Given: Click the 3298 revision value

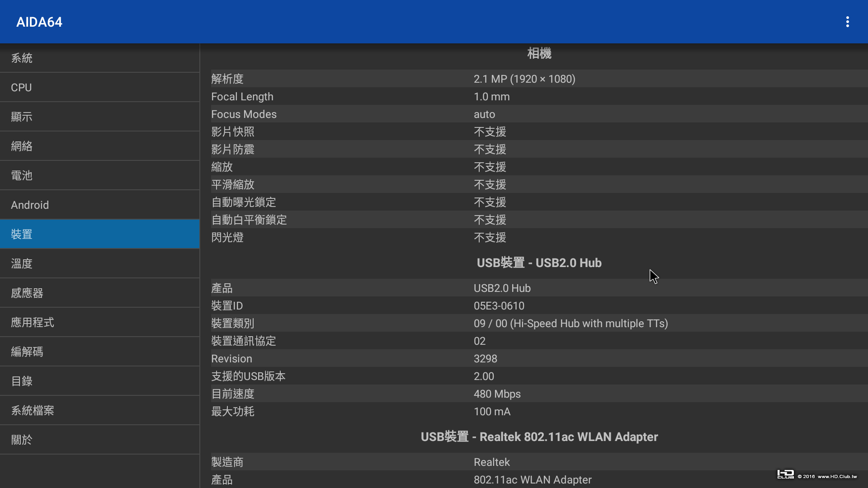Looking at the screenshot, I should click(486, 358).
